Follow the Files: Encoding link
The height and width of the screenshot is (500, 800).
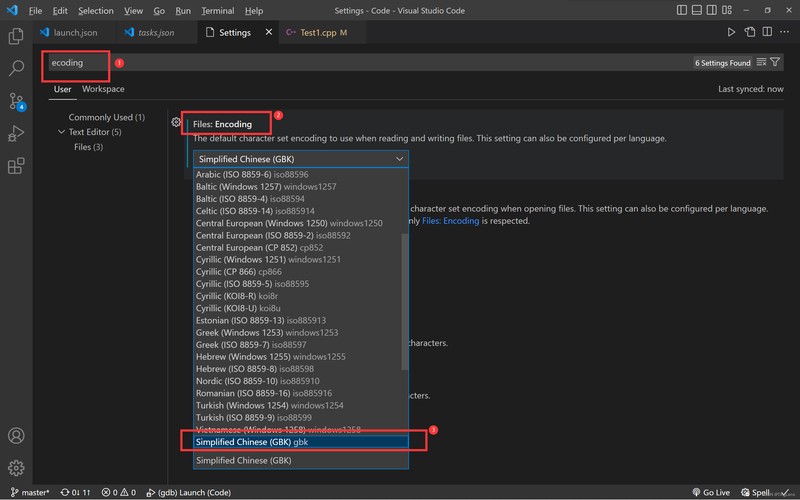451,221
